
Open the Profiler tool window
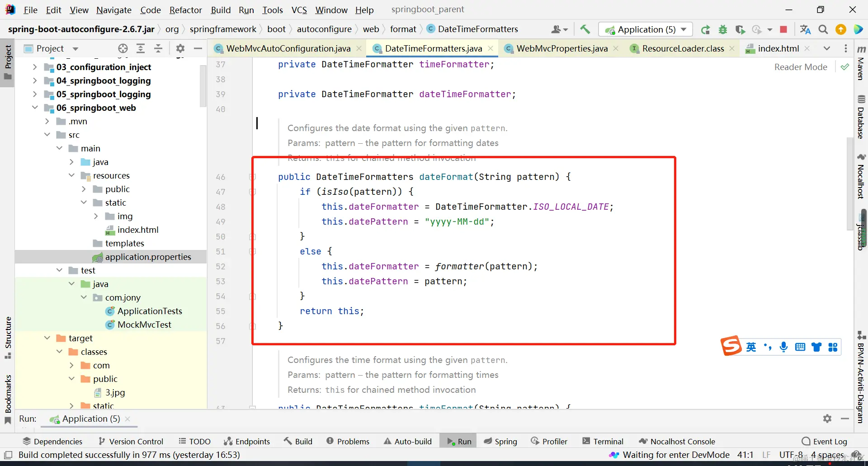[549, 441]
